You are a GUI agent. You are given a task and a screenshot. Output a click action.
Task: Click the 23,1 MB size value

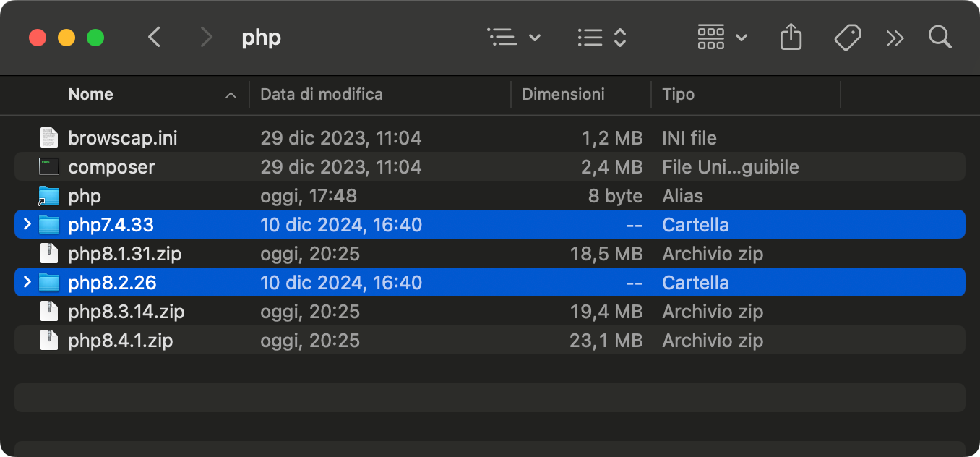point(606,340)
